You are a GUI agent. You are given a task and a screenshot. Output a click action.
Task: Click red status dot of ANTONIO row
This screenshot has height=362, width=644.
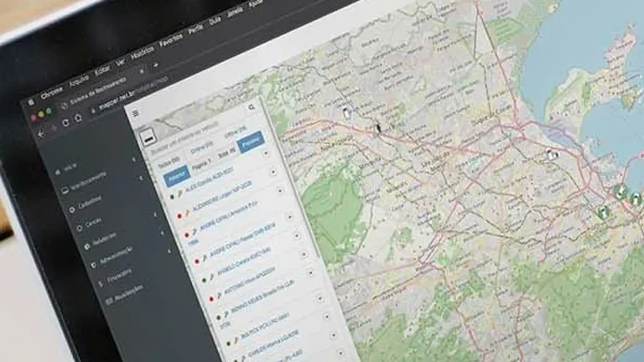(x=211, y=300)
